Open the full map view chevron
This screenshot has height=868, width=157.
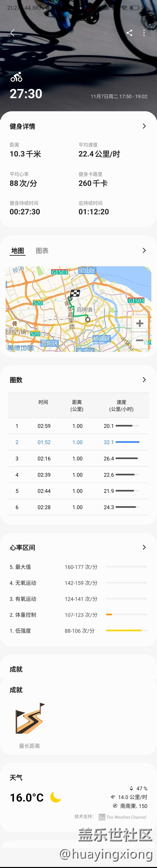(x=144, y=251)
